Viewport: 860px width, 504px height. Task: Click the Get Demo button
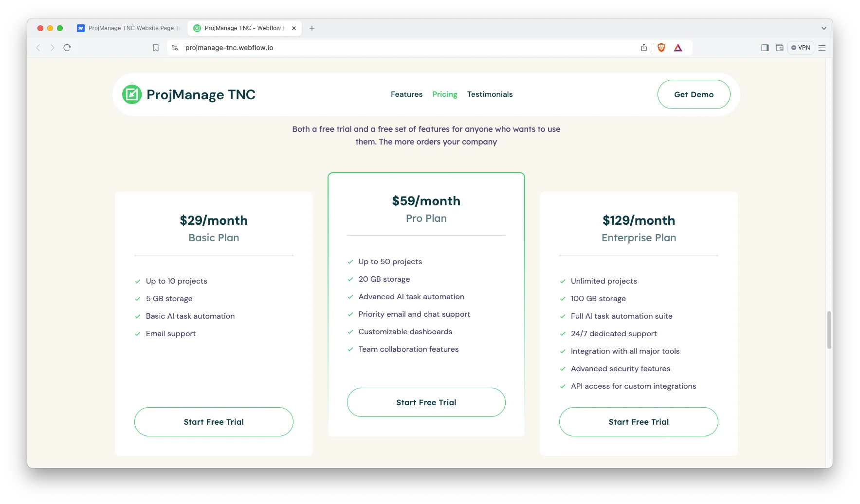pyautogui.click(x=694, y=94)
